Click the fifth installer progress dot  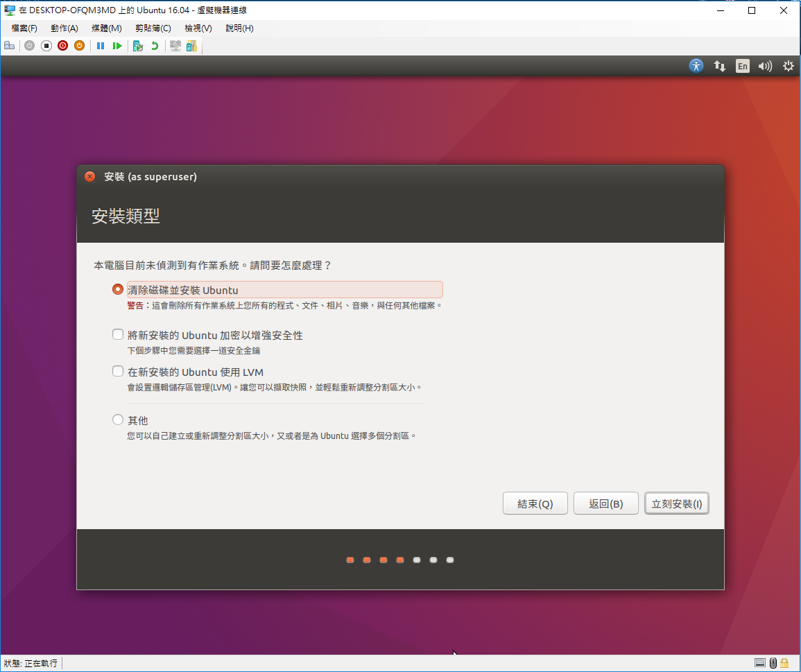point(417,560)
